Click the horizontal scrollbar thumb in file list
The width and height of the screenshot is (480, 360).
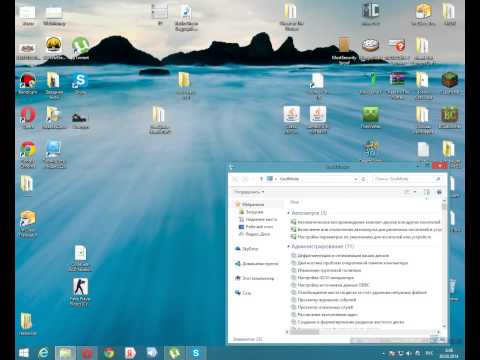pos(304,332)
